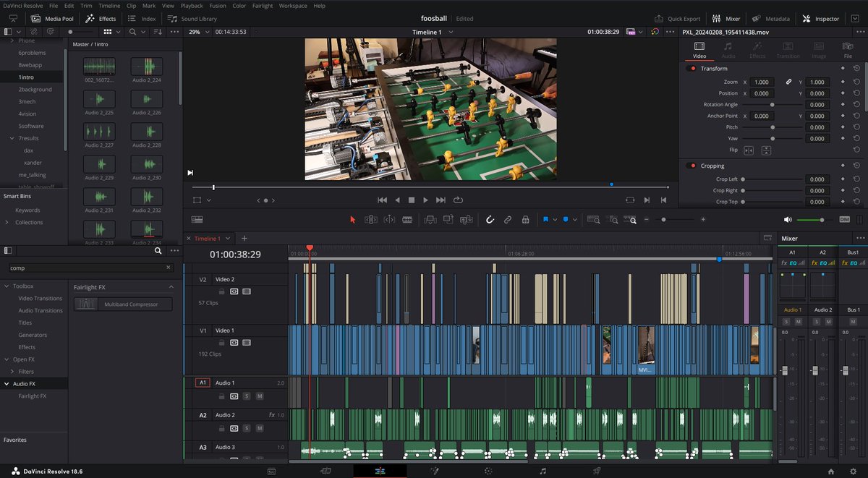Add a blue marker to timeline
This screenshot has height=478, width=868.
(x=566, y=219)
